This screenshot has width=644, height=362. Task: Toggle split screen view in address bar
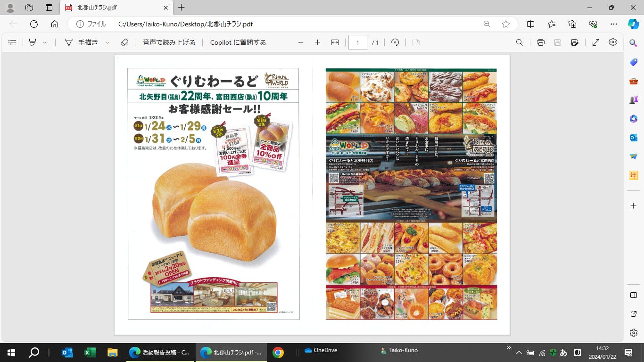tap(530, 24)
